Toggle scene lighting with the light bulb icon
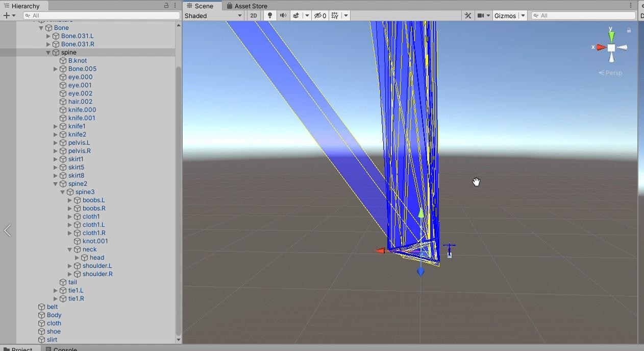 pyautogui.click(x=269, y=15)
